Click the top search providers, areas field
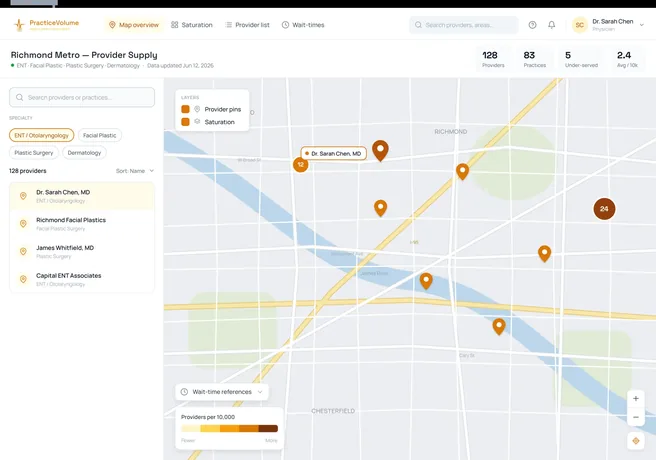Image resolution: width=656 pixels, height=460 pixels. tap(464, 25)
